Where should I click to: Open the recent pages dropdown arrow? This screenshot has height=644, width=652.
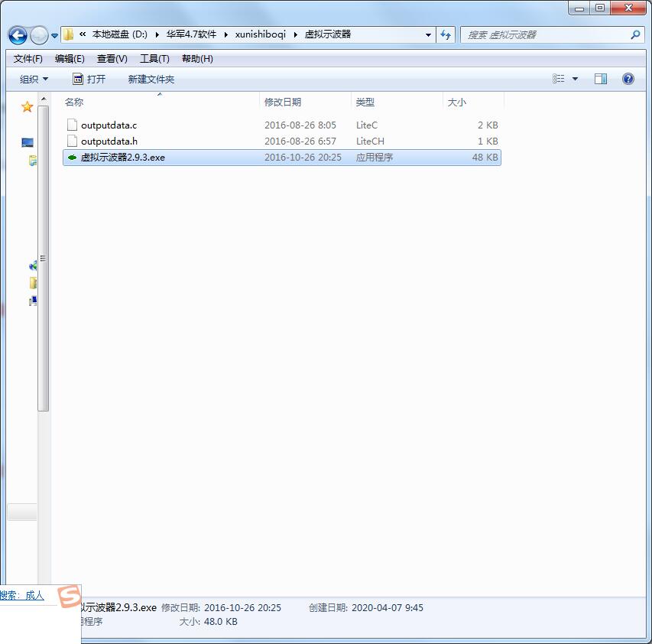(55, 36)
